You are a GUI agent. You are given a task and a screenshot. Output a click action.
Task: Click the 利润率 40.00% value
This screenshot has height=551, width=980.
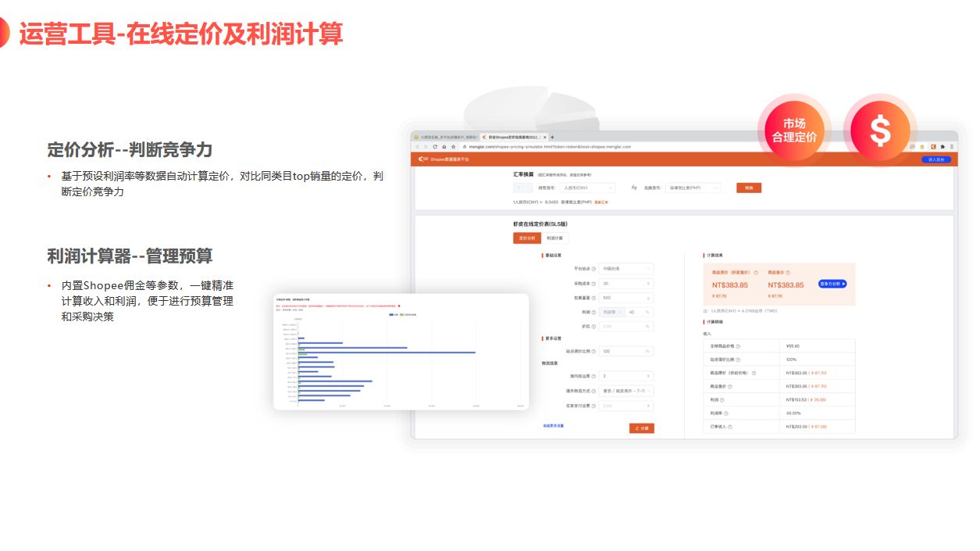pyautogui.click(x=793, y=413)
